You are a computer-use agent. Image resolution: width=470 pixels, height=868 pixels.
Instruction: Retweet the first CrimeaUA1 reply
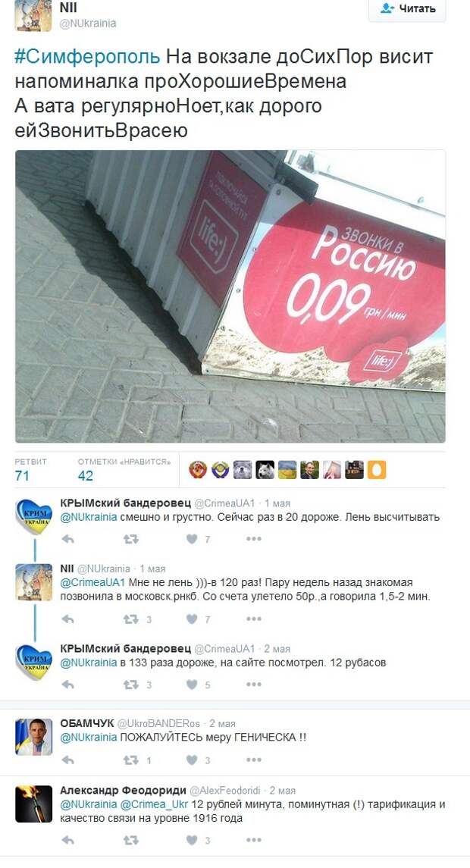coord(130,539)
